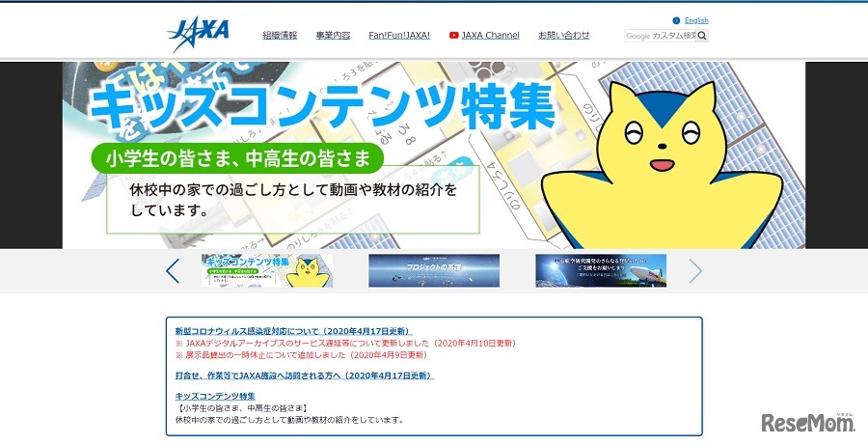Advance carousel with the right chevron

tap(695, 271)
